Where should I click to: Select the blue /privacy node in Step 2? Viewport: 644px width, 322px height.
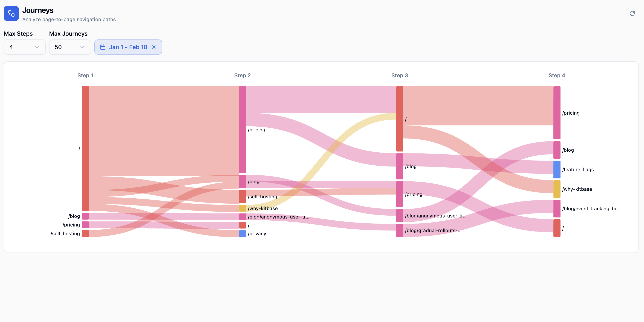tap(242, 233)
